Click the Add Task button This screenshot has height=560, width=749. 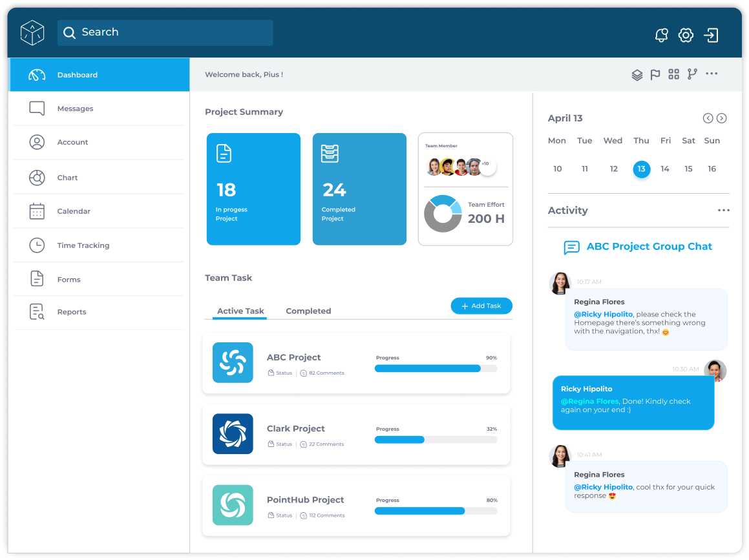point(481,306)
